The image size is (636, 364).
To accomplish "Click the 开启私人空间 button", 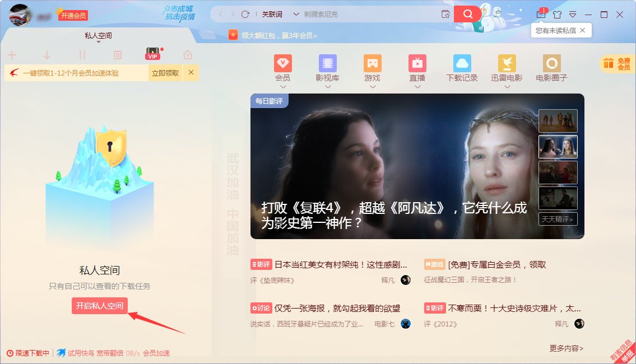I will click(99, 306).
